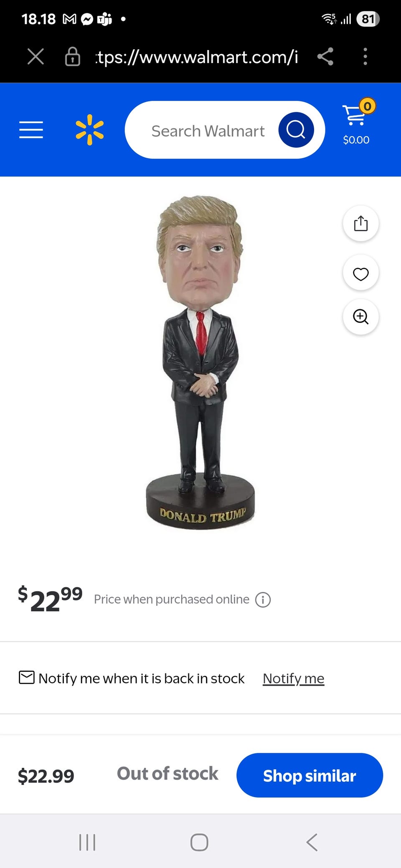The image size is (401, 868).
Task: Click the blue search magnifier button
Action: click(x=296, y=130)
